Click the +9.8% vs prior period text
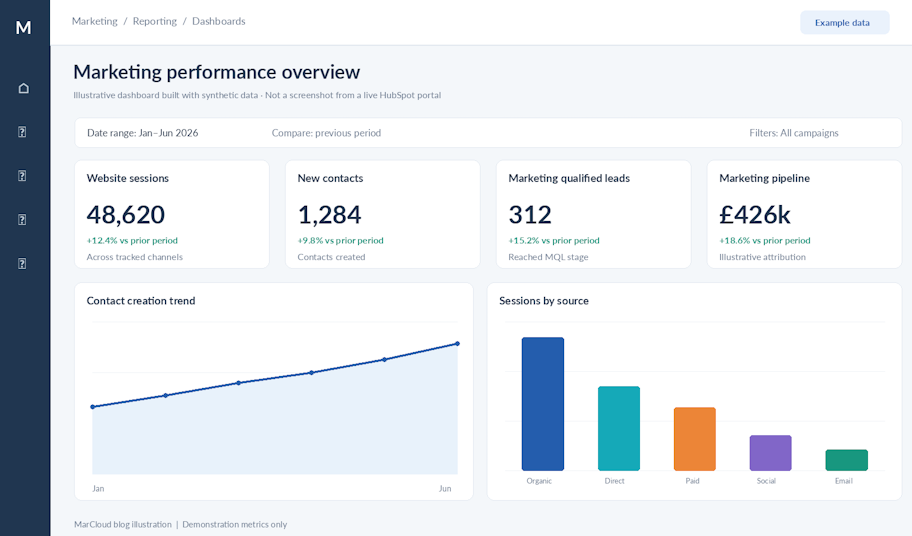This screenshot has width=912, height=536. coord(340,240)
